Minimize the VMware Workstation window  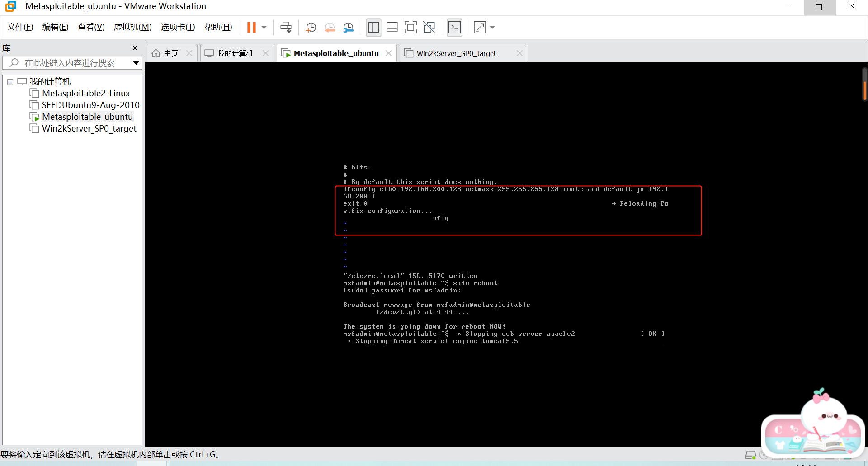tap(788, 6)
